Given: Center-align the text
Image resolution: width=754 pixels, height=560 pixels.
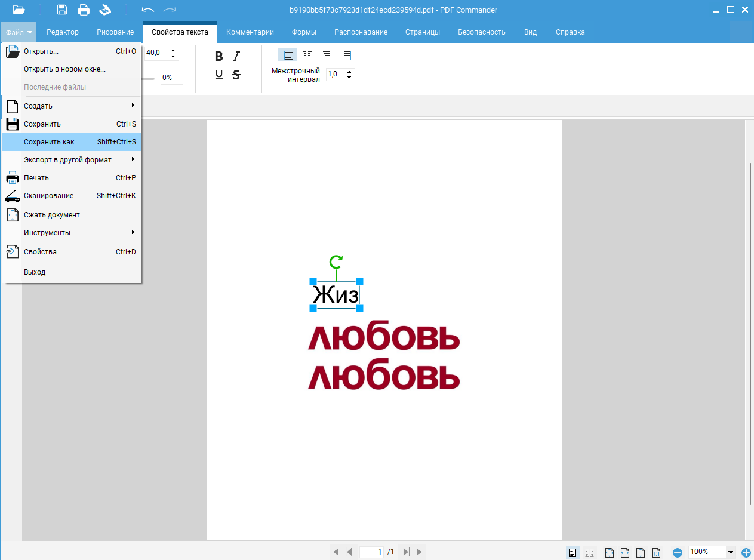Looking at the screenshot, I should pyautogui.click(x=307, y=56).
